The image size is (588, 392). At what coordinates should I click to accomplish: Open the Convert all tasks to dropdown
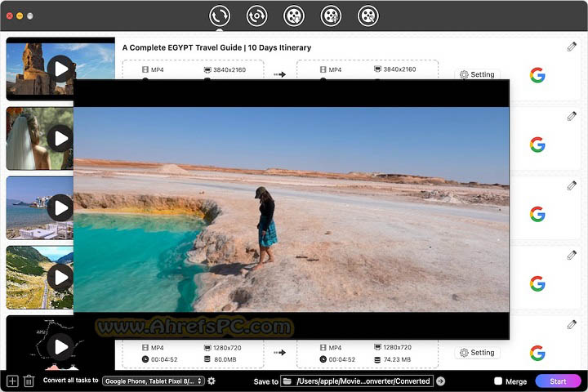tap(154, 381)
